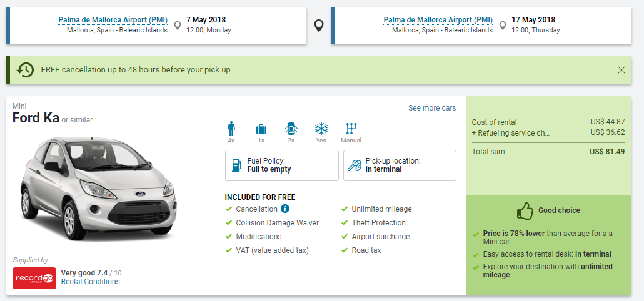Viewport: 644px width, 301px height.
Task: Click the free cancellation clock icon
Action: click(x=25, y=70)
